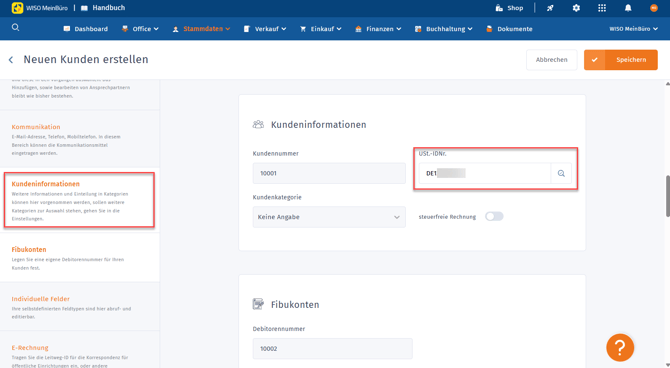Go to the Dashboard

(x=86, y=29)
